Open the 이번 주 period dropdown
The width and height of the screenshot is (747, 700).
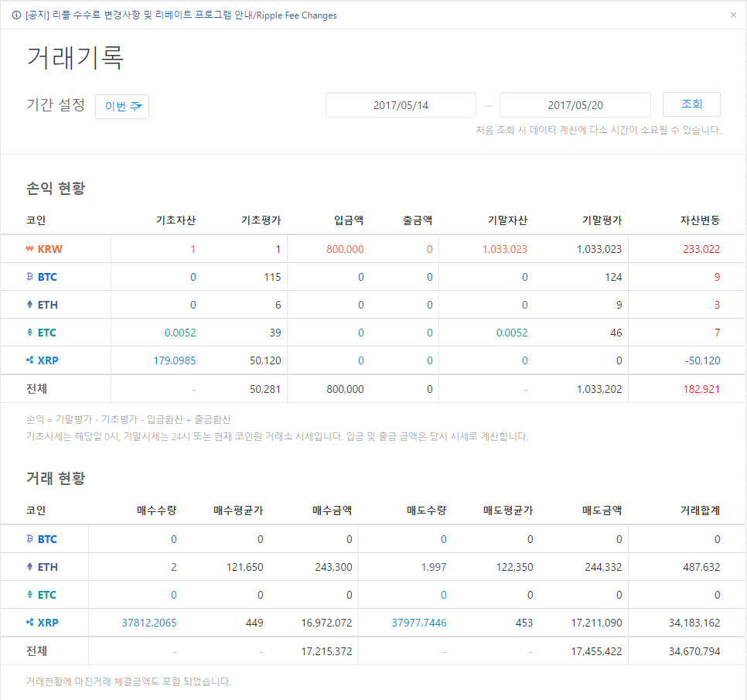[122, 106]
